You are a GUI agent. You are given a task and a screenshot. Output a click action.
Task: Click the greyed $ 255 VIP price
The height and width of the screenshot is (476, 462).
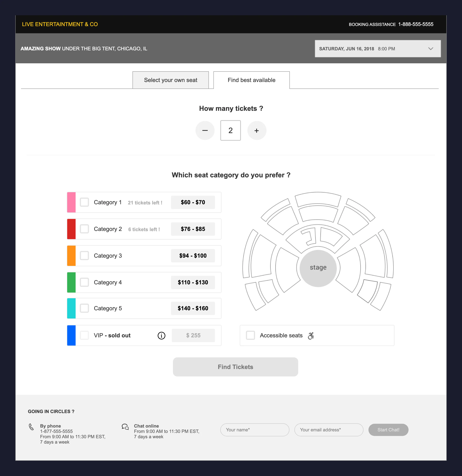[x=193, y=335]
